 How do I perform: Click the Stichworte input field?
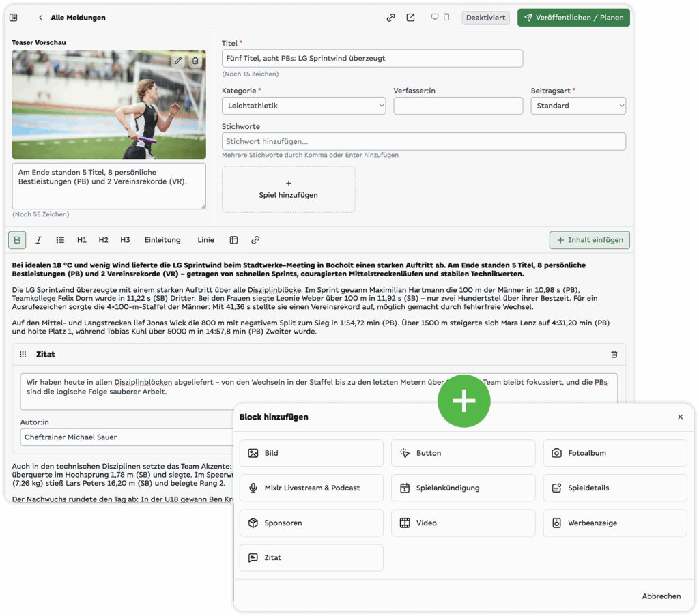(x=423, y=141)
